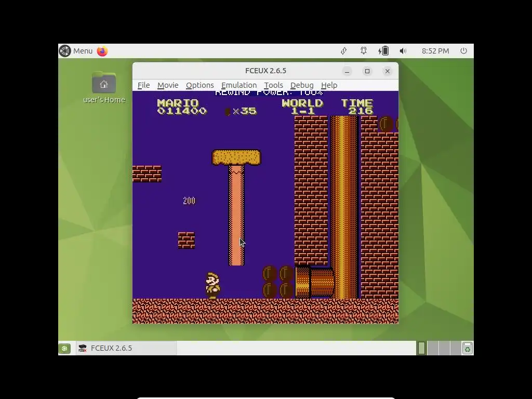The width and height of the screenshot is (532, 399).
Task: Launch Firefox from the top panel
Action: (102, 51)
